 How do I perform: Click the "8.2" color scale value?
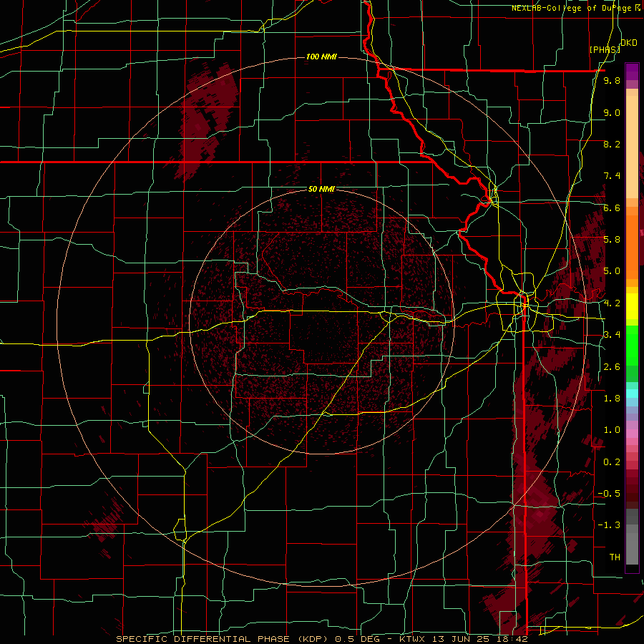pos(612,144)
